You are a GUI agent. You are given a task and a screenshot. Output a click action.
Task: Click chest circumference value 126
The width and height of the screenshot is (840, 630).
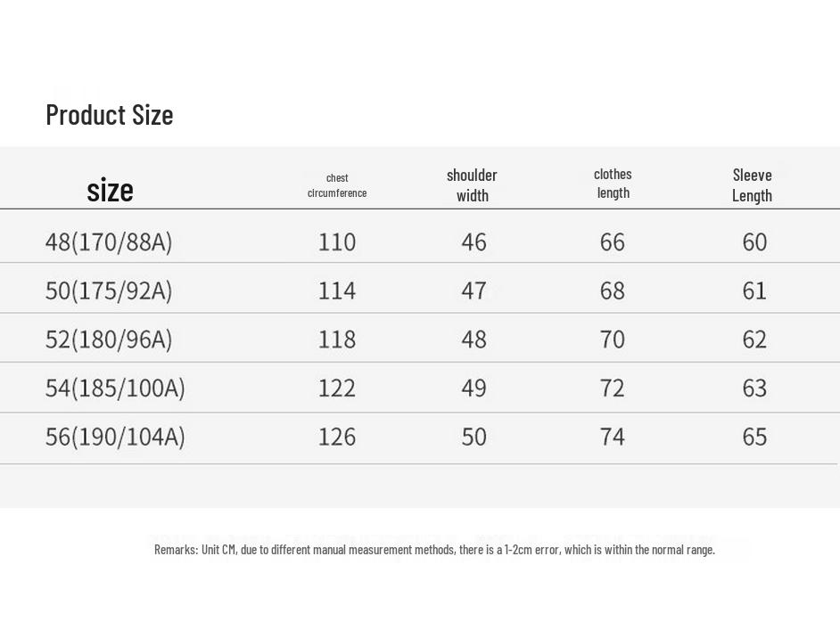(x=337, y=437)
